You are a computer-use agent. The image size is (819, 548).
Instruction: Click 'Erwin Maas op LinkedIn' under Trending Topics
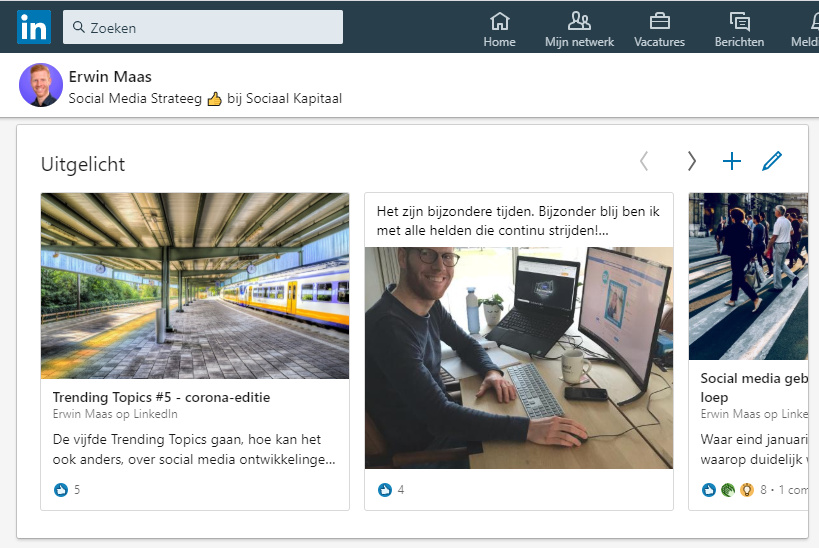click(x=115, y=414)
